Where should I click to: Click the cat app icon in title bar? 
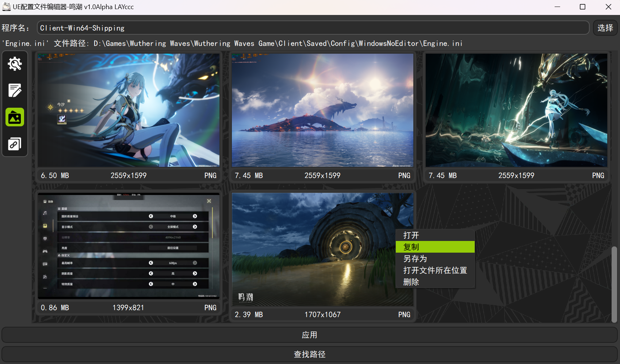tap(6, 7)
